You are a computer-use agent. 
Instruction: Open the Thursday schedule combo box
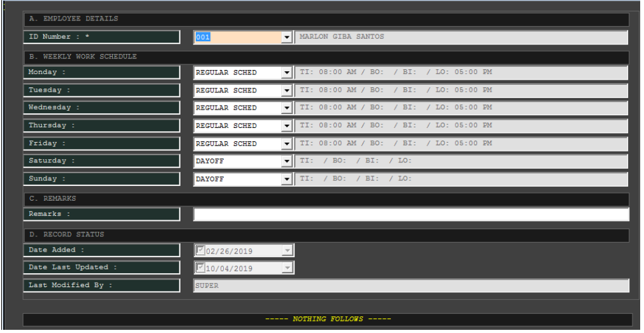(287, 126)
